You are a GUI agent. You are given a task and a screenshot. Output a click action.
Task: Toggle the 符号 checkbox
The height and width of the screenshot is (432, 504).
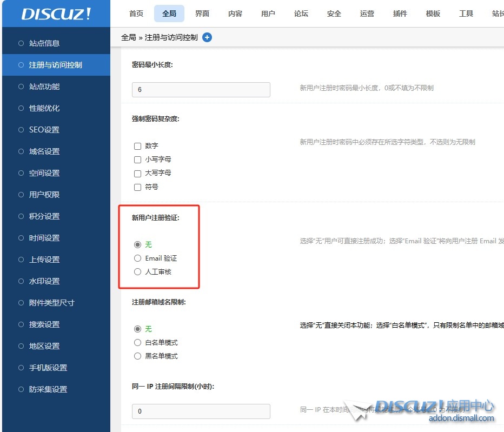point(137,187)
